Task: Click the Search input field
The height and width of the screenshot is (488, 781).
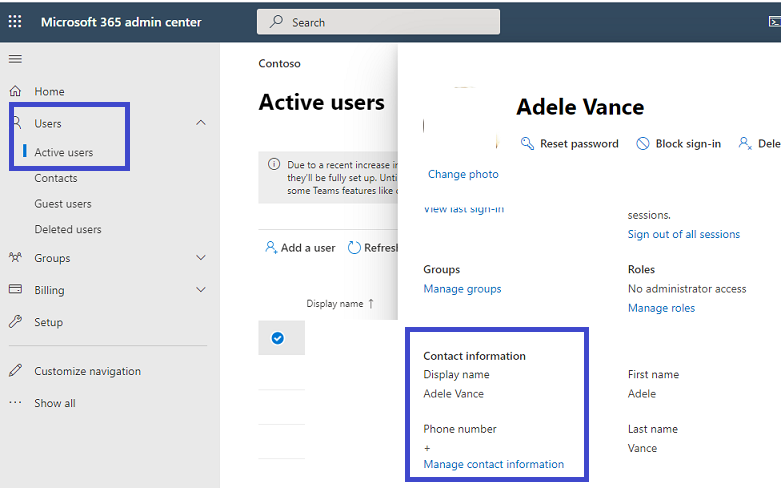Action: (x=378, y=22)
